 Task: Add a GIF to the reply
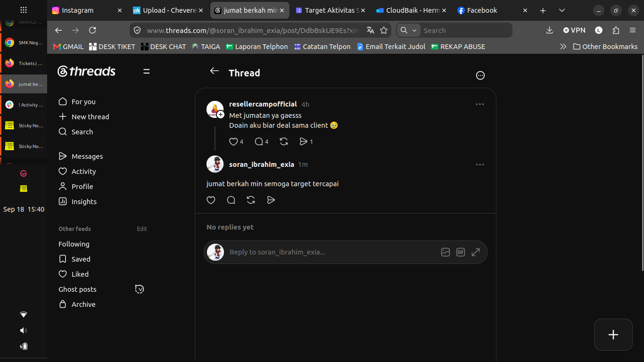pos(461,252)
